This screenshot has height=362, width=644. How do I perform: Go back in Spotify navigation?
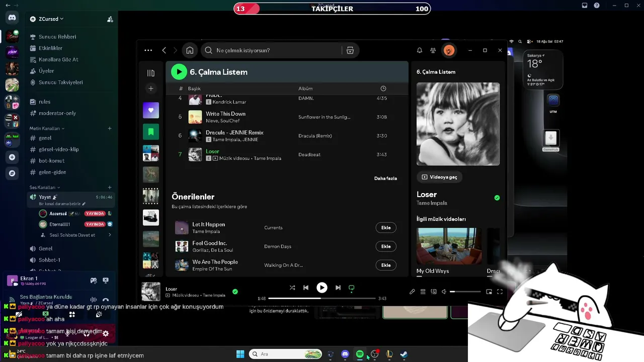click(x=164, y=50)
